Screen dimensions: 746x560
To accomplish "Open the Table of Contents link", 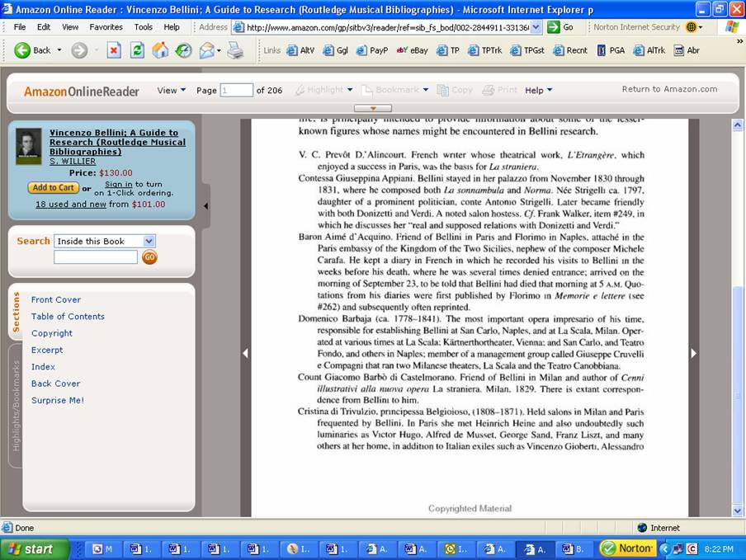I will 68,317.
